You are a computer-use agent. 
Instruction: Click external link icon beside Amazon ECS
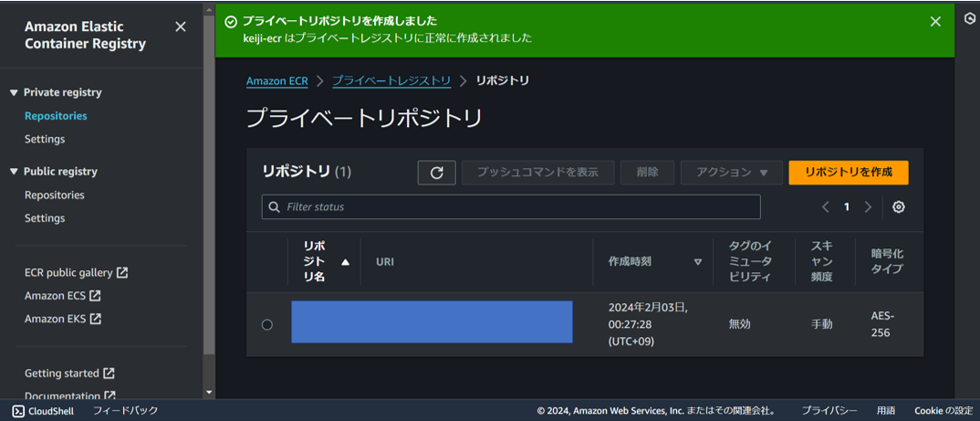[95, 295]
